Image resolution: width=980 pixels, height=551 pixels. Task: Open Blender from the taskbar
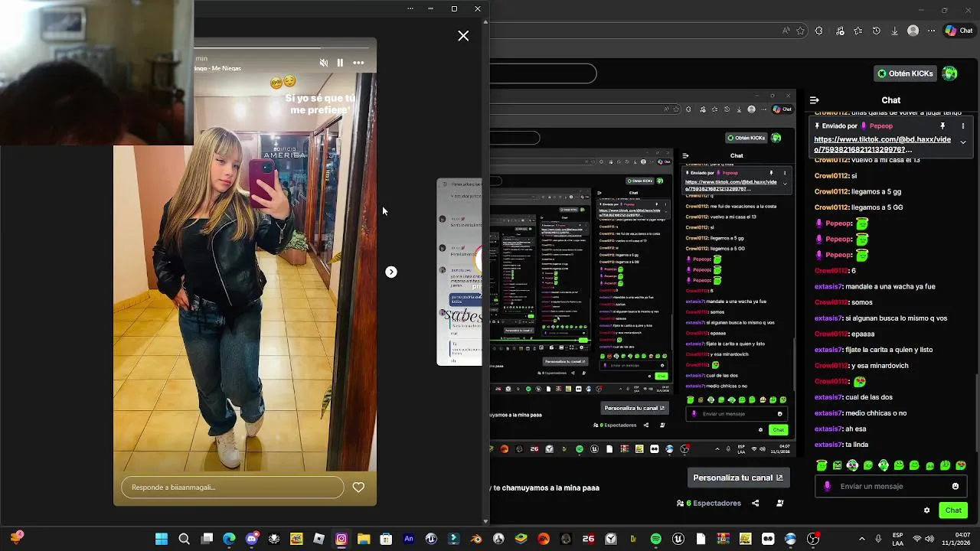coord(476,539)
